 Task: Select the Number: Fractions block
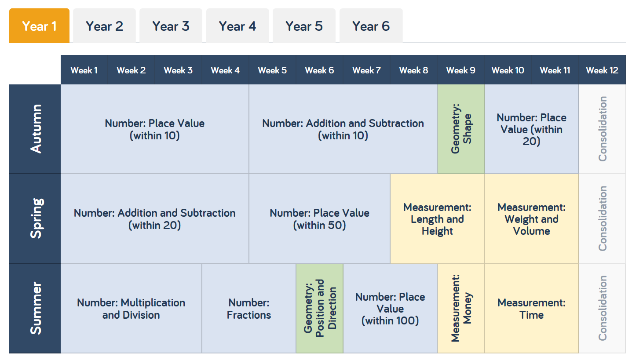pyautogui.click(x=248, y=309)
